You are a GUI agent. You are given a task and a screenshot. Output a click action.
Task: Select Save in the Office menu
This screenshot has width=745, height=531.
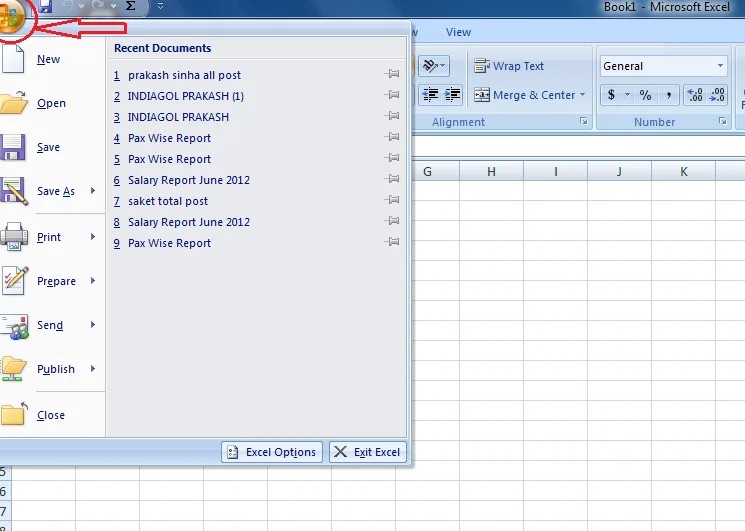(x=48, y=147)
